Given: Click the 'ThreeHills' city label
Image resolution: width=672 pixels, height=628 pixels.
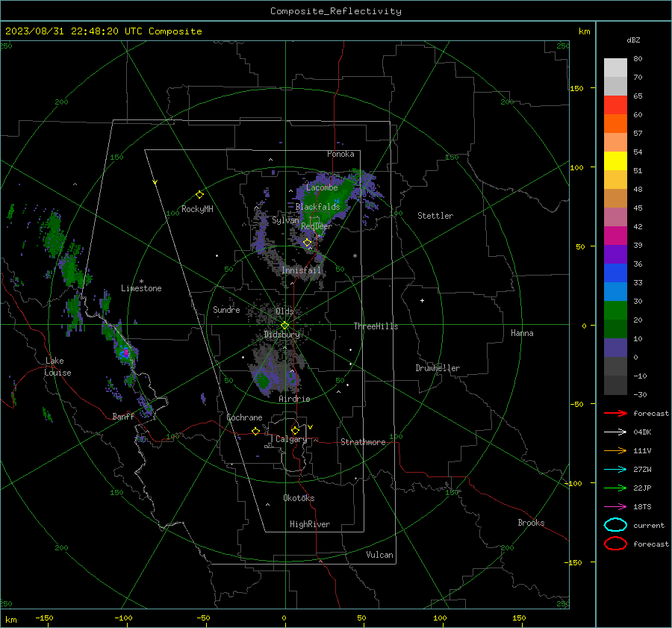Looking at the screenshot, I should pos(376,326).
